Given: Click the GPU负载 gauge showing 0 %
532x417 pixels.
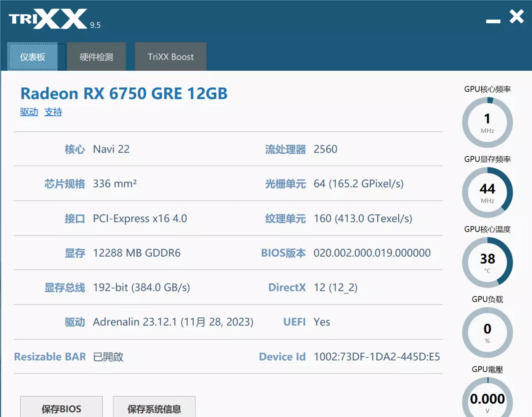Looking at the screenshot, I should pyautogui.click(x=487, y=333).
